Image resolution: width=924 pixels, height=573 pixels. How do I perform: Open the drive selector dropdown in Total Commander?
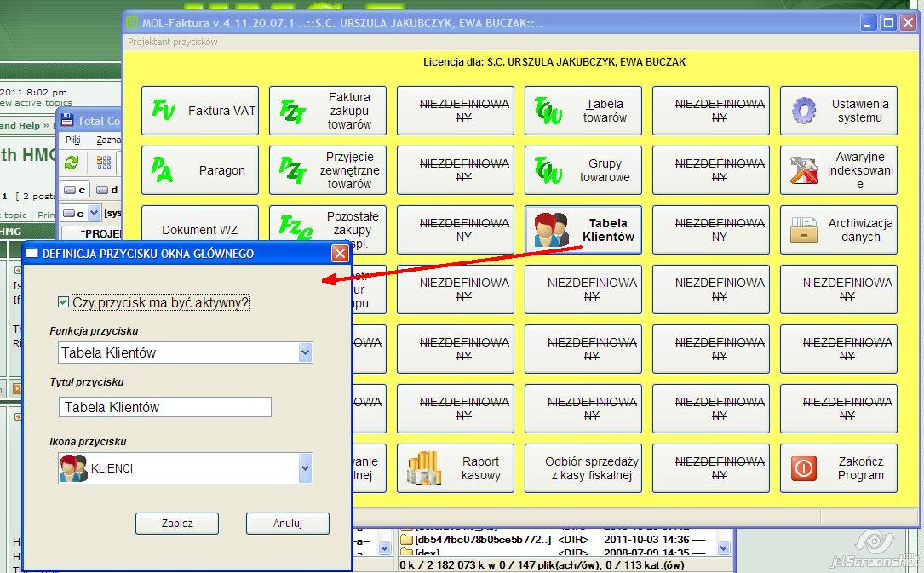coord(94,213)
